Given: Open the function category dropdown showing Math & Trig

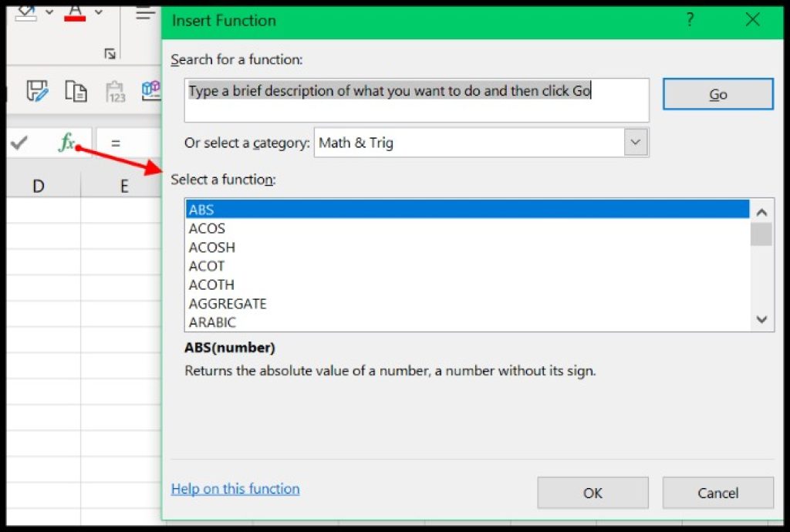Looking at the screenshot, I should pos(636,142).
